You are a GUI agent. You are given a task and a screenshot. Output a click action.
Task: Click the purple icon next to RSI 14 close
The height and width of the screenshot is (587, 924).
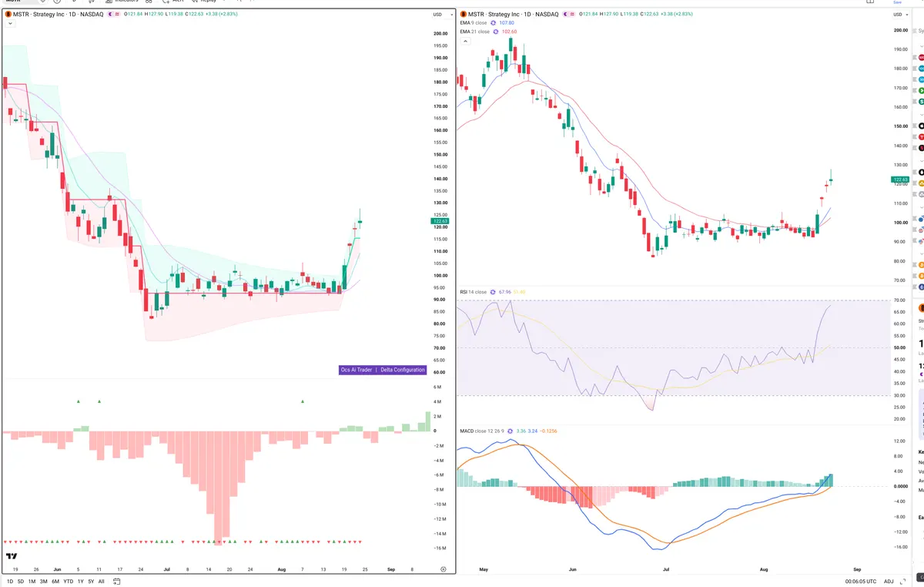click(x=494, y=292)
